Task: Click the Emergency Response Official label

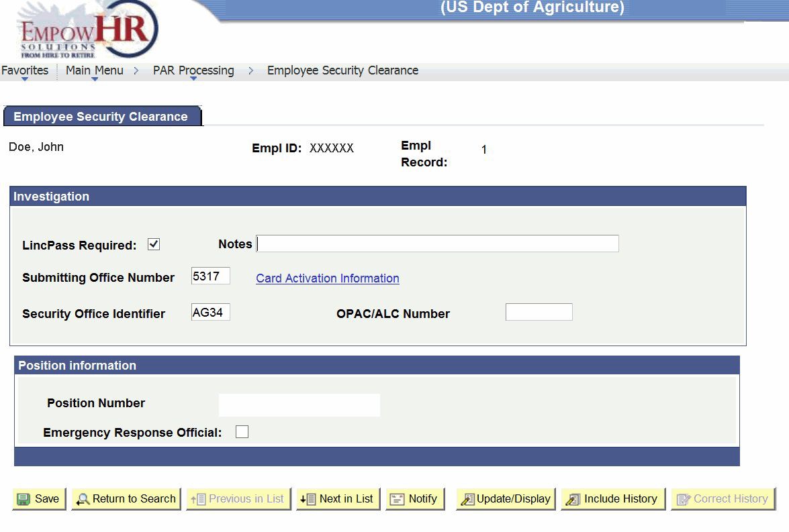Action: tap(132, 433)
